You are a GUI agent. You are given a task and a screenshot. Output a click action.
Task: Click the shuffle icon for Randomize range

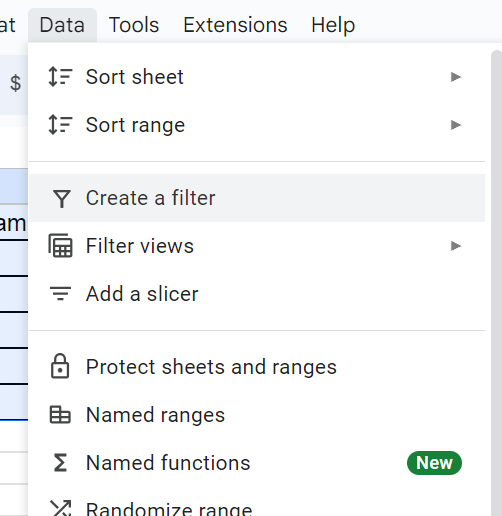60,508
